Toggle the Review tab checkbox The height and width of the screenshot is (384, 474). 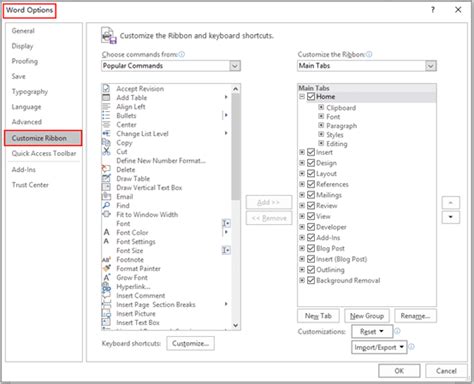tap(311, 206)
